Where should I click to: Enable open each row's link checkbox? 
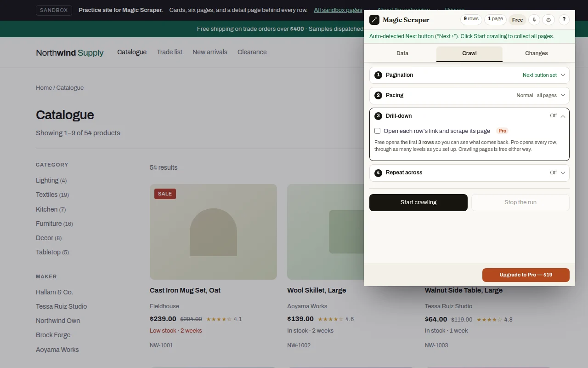click(378, 131)
